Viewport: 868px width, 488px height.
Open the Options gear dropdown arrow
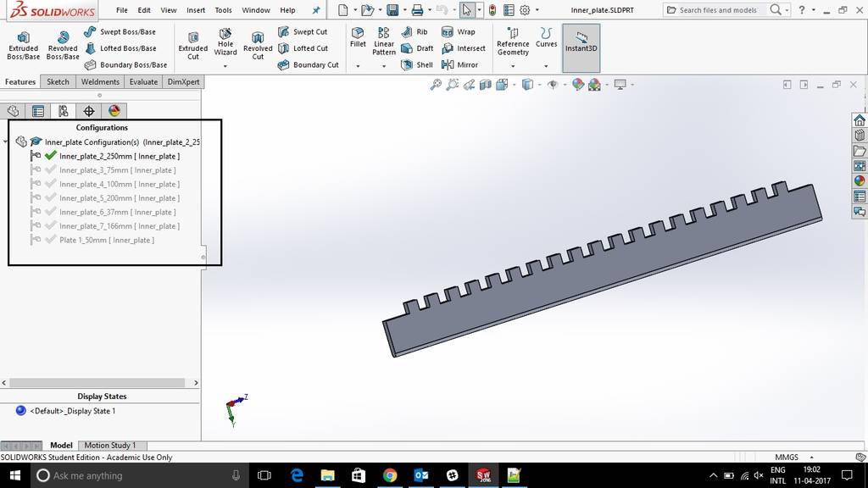(x=537, y=10)
